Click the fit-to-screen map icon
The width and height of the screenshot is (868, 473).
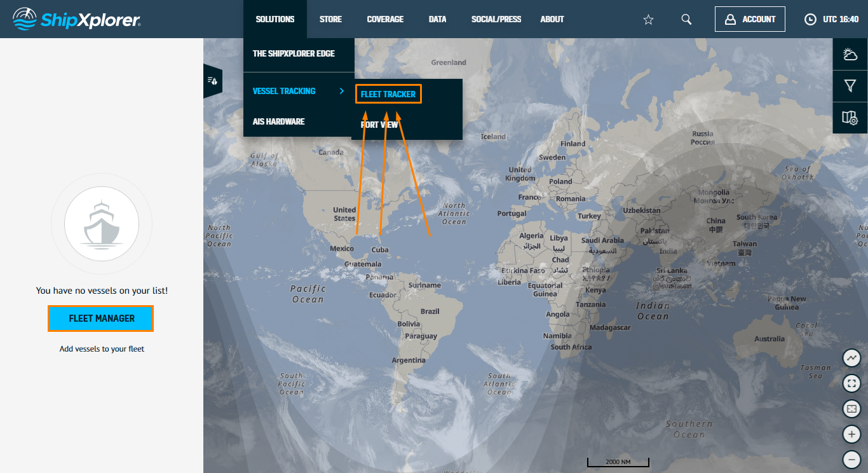tap(851, 409)
